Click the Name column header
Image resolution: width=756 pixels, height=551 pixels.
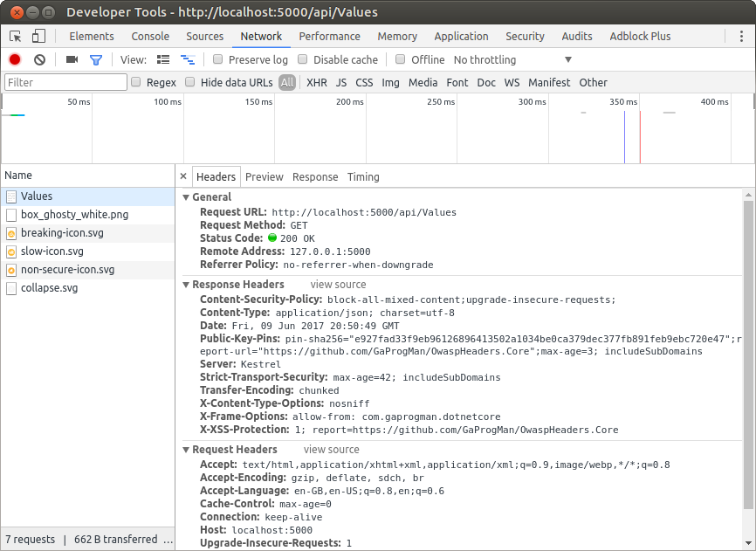88,176
